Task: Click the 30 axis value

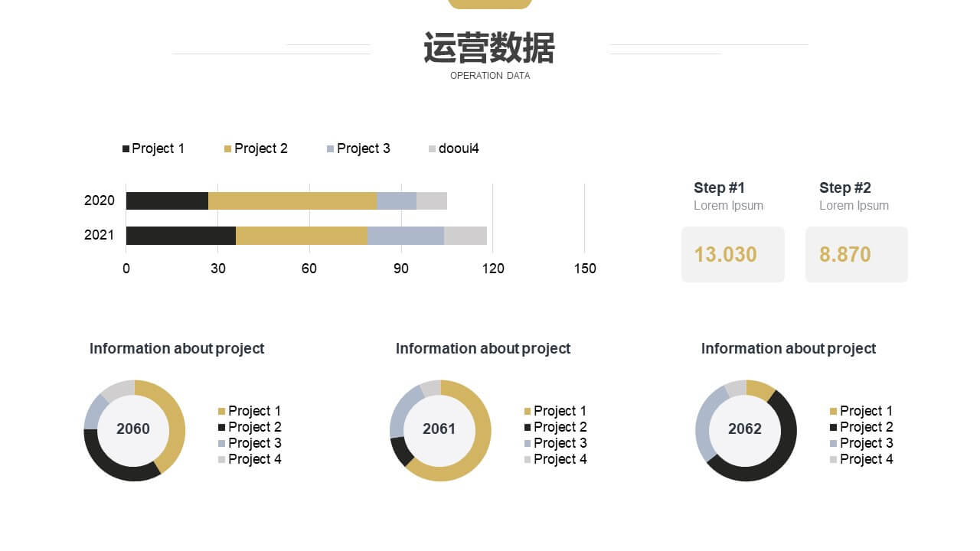Action: click(x=218, y=269)
